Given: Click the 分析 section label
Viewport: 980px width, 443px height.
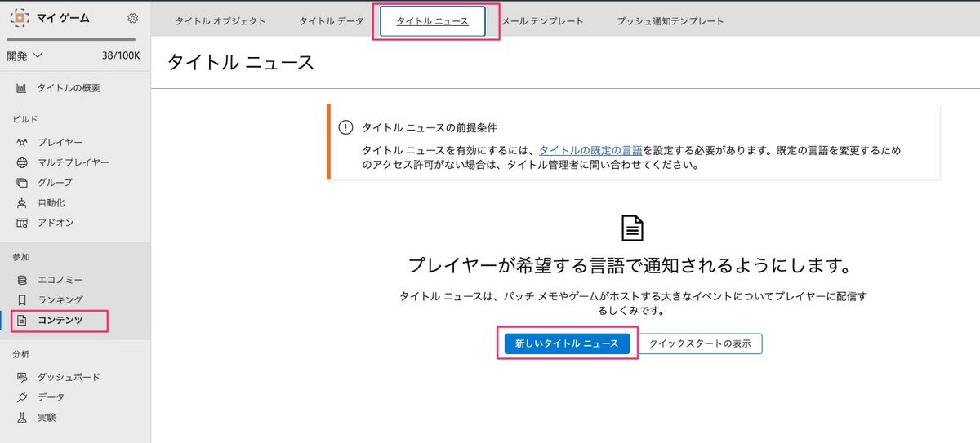Looking at the screenshot, I should pos(20,354).
